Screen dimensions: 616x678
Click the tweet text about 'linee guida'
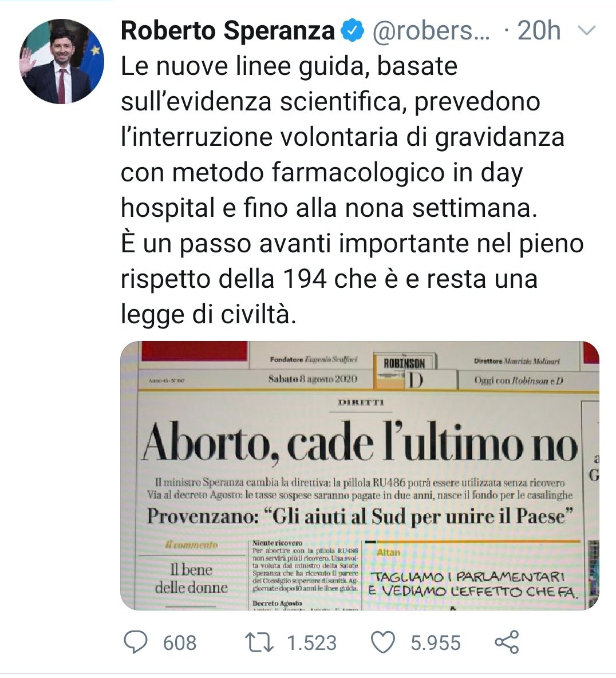click(352, 191)
